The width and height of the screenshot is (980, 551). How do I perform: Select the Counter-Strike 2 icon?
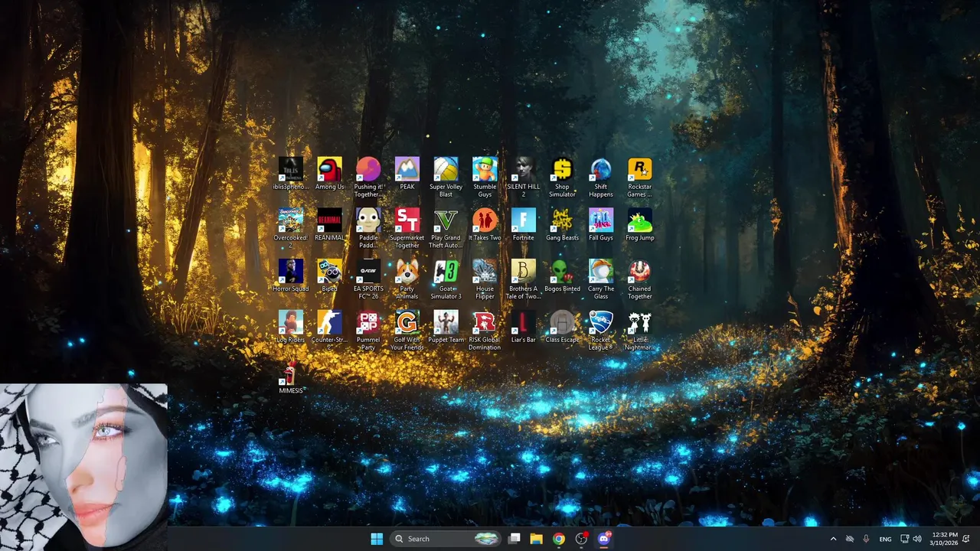[329, 331]
